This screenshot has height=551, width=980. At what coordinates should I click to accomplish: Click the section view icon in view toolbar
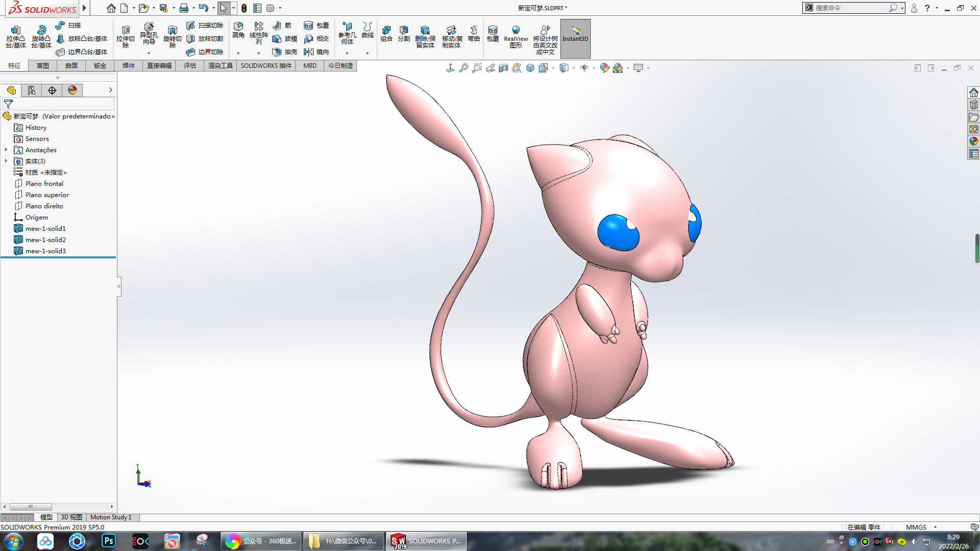click(x=504, y=68)
